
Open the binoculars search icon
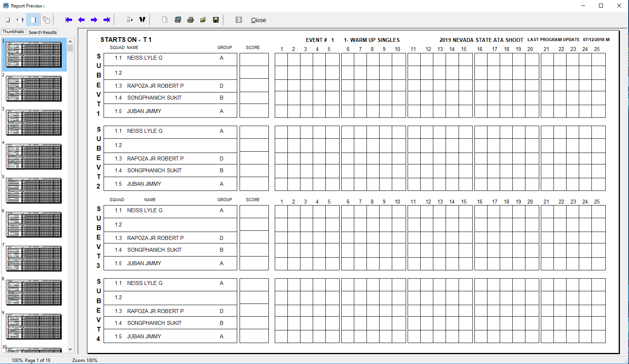pos(142,20)
